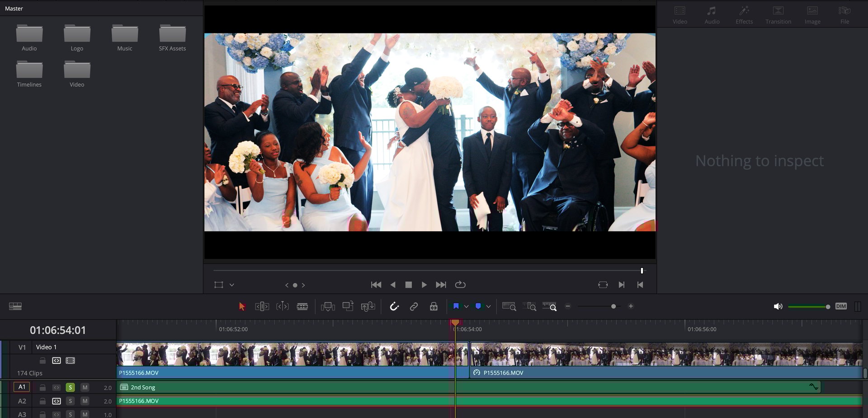
Task: Click the timeline playhead handle
Action: [455, 322]
